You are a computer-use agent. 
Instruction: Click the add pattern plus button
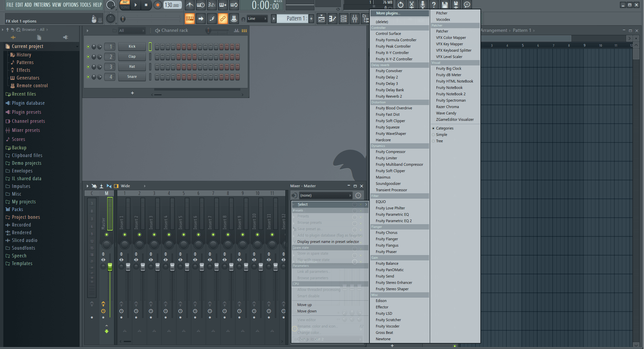pos(311,19)
